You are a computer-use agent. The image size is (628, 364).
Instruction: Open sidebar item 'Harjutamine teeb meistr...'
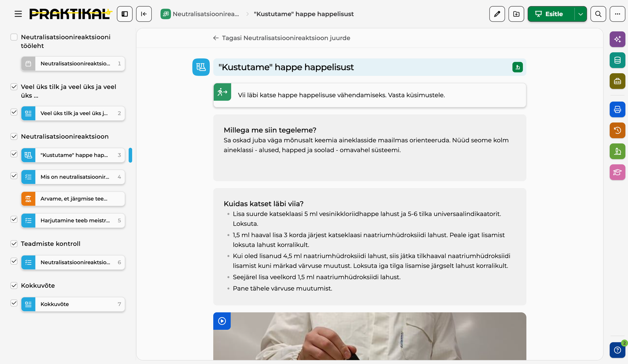tap(73, 221)
